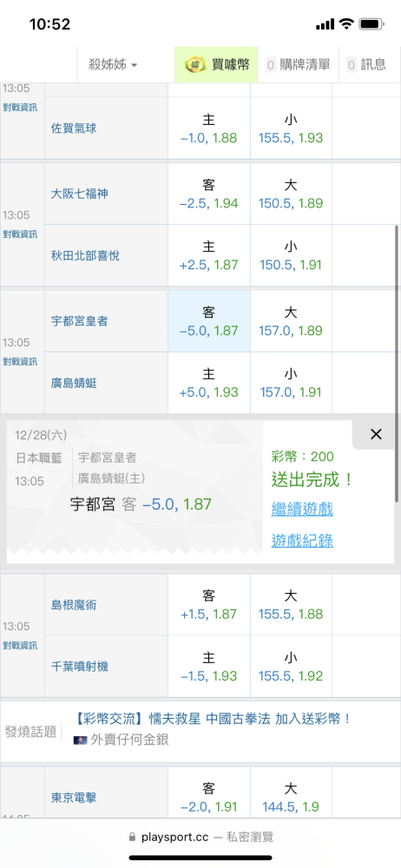The height and width of the screenshot is (868, 401).
Task: Open 對戰資訊 for the 島根魔術 game
Action: [x=20, y=646]
